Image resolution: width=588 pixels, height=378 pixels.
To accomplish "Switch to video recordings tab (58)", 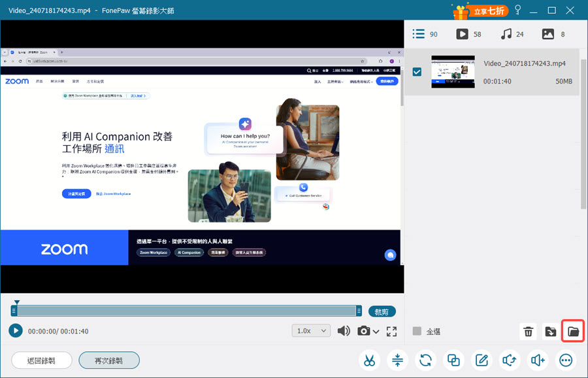I will pyautogui.click(x=468, y=34).
